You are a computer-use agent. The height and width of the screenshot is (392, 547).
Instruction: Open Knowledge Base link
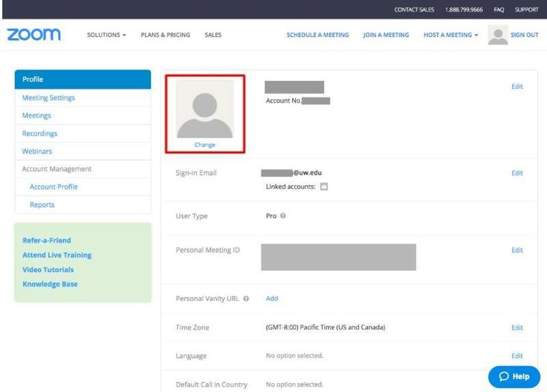tap(50, 284)
